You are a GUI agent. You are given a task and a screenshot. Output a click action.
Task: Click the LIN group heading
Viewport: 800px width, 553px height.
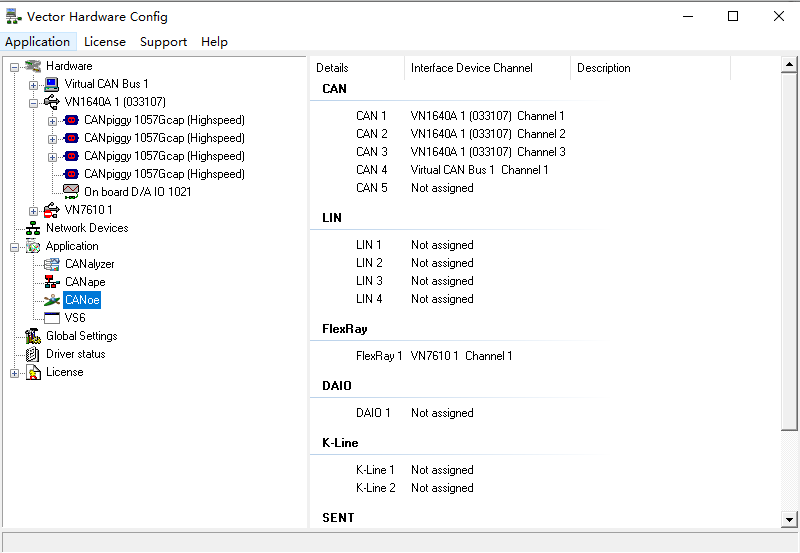[x=332, y=218]
